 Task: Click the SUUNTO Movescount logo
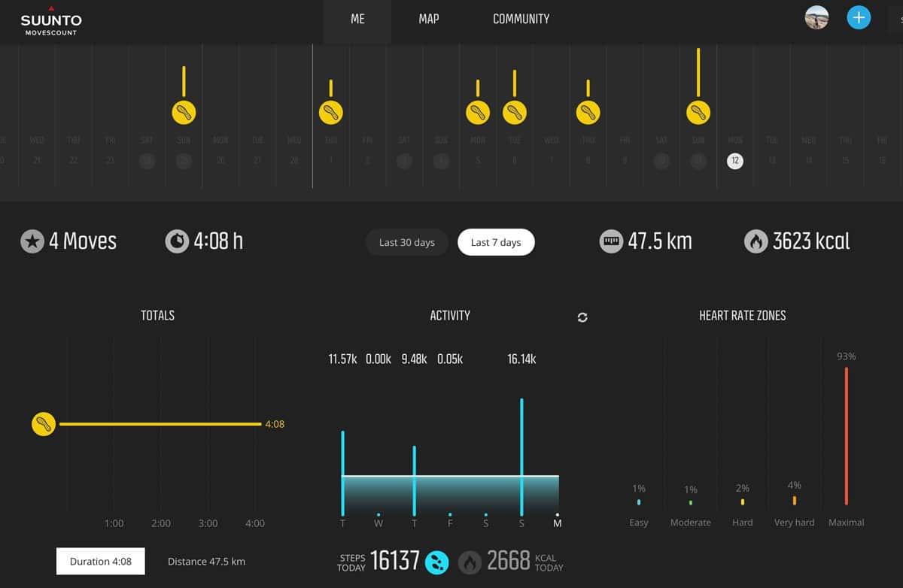[x=50, y=21]
